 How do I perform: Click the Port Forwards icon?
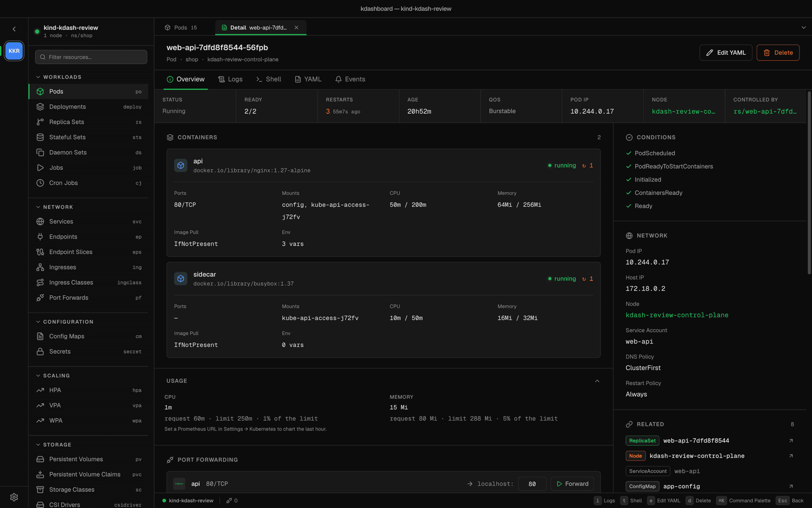[40, 298]
